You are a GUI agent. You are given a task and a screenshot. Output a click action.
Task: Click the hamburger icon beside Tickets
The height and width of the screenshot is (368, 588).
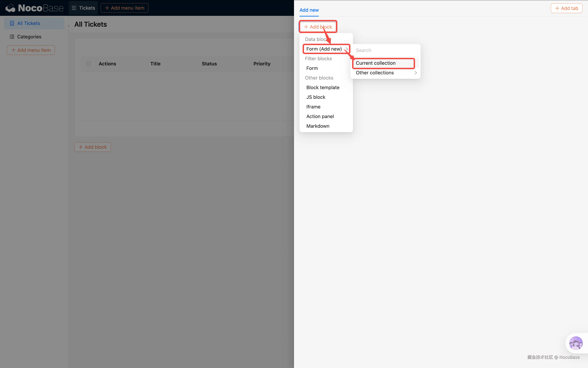pyautogui.click(x=74, y=8)
